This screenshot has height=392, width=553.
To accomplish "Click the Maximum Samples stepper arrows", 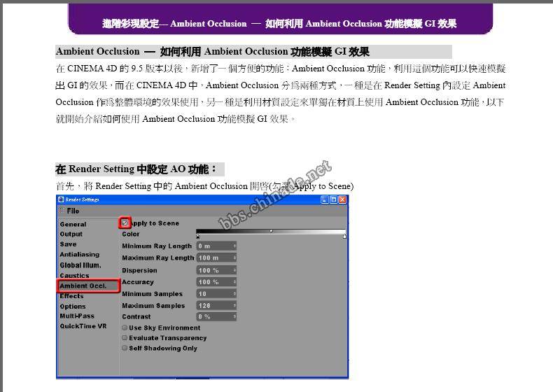I will [234, 306].
